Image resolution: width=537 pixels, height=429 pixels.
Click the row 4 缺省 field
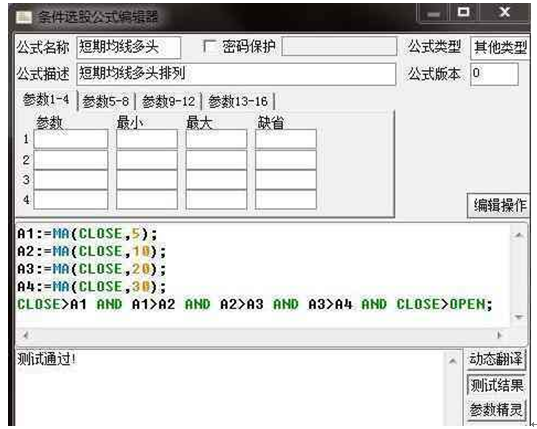[x=286, y=200]
